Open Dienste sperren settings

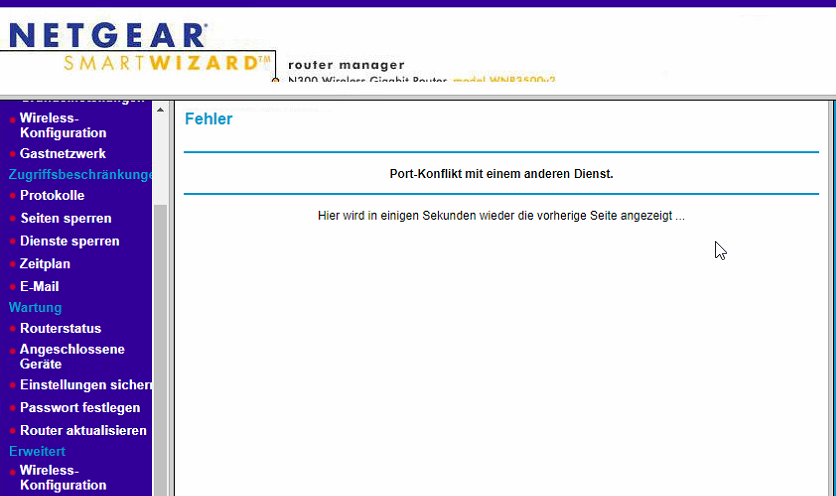click(69, 241)
